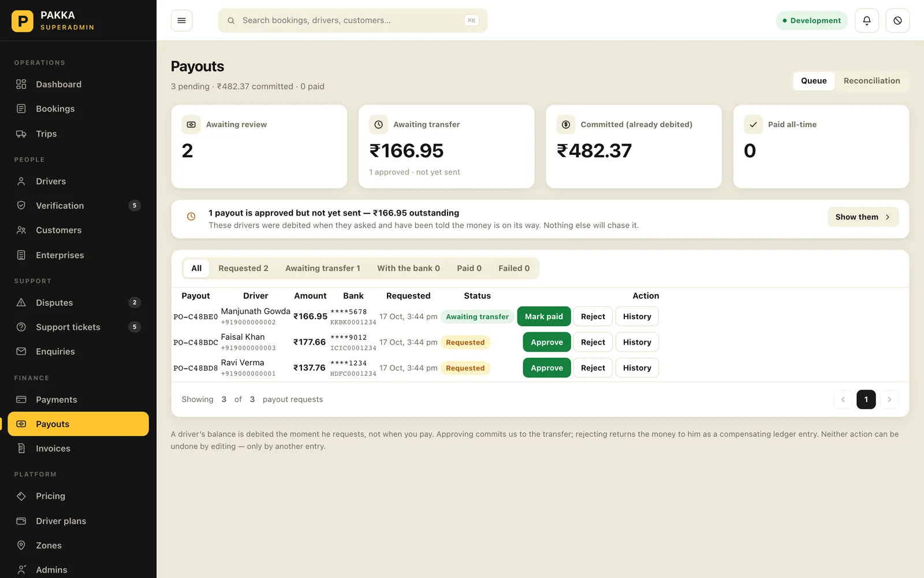Focus the search bookings field
Viewport: 924px width, 578px height.
click(353, 20)
